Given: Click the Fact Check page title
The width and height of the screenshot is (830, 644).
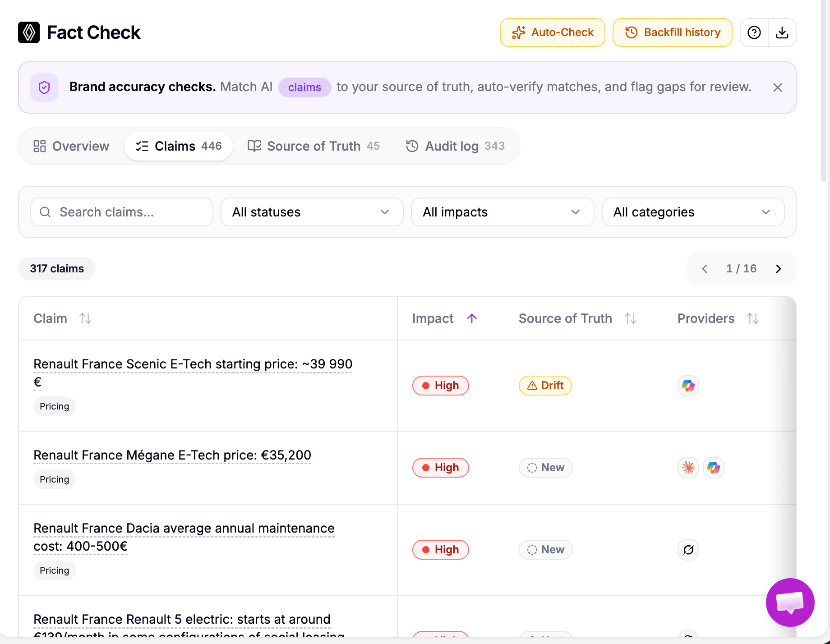Looking at the screenshot, I should coord(94,32).
